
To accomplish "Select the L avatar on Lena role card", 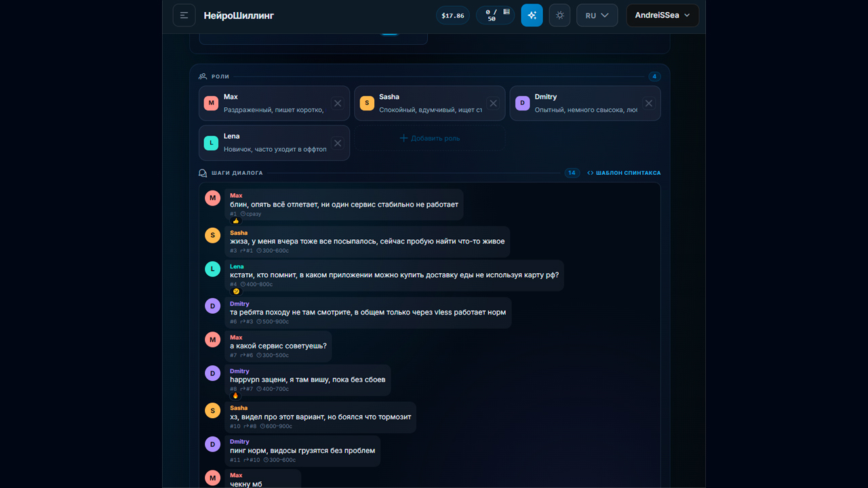I will point(211,143).
